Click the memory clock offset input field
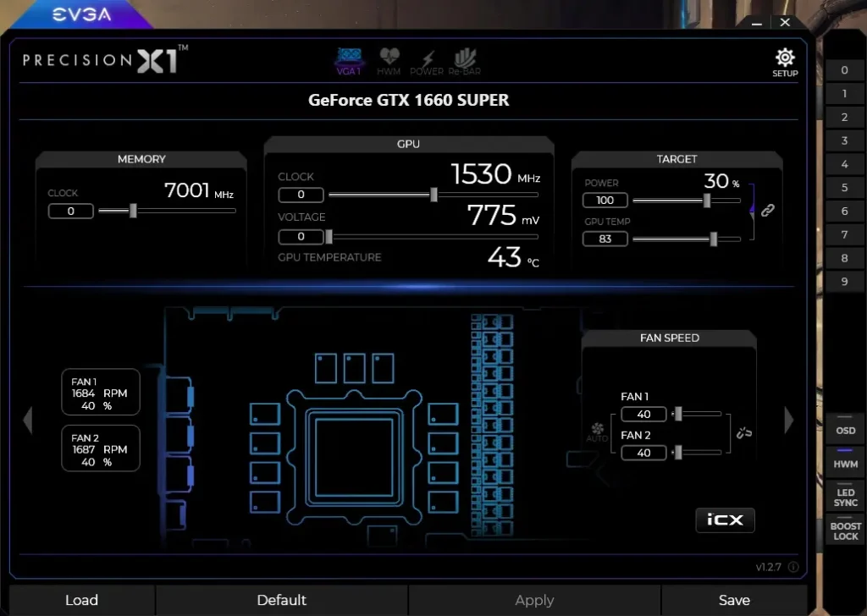The height and width of the screenshot is (616, 867). 70,211
